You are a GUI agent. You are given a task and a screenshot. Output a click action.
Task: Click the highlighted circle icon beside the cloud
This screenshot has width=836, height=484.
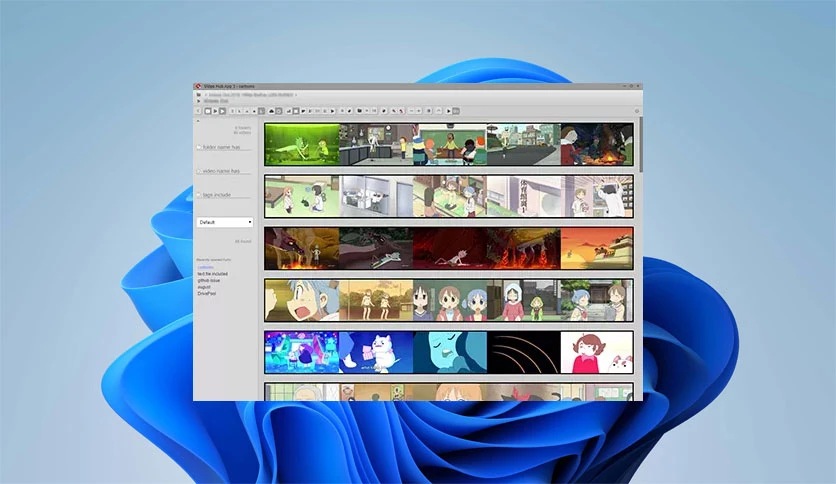coord(278,111)
